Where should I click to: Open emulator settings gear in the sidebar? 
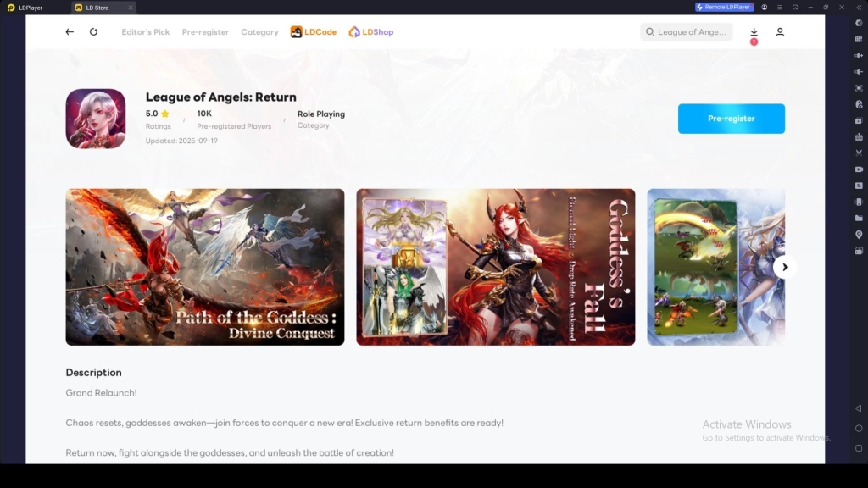pos(859,23)
